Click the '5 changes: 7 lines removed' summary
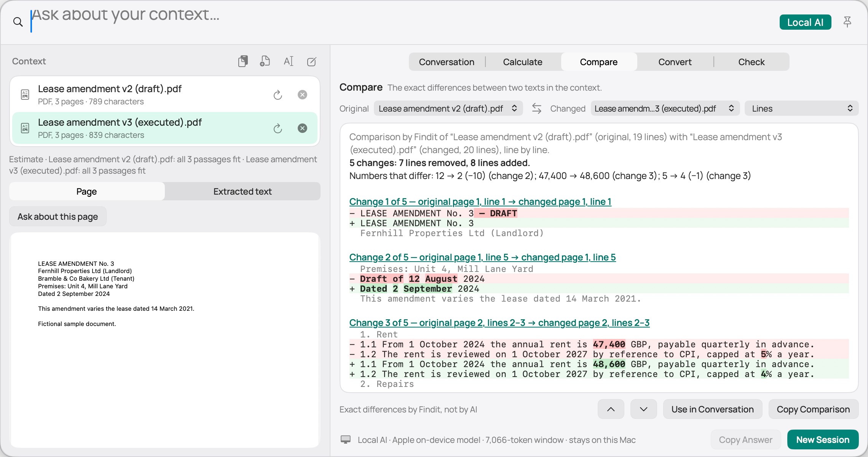868x457 pixels. coord(440,163)
